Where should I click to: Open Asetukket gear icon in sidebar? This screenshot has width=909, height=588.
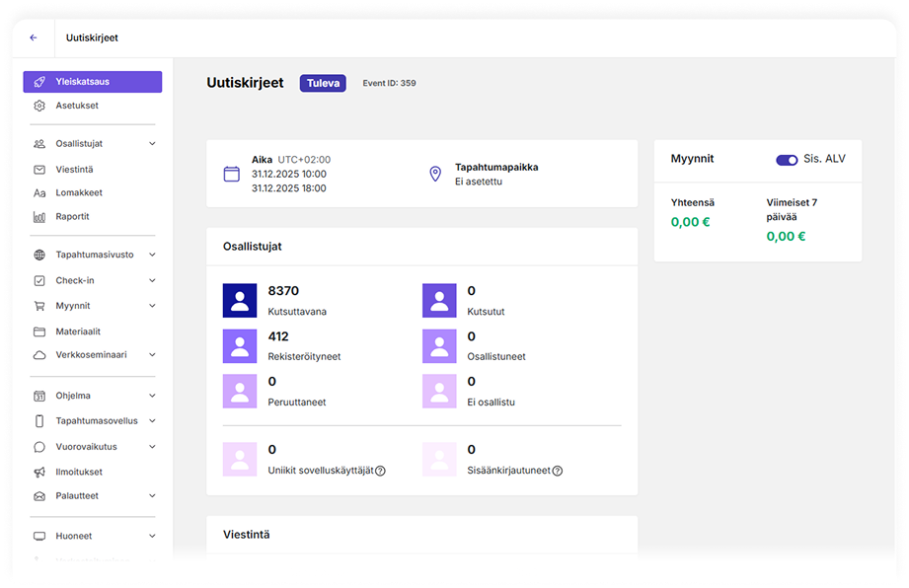[x=39, y=106]
